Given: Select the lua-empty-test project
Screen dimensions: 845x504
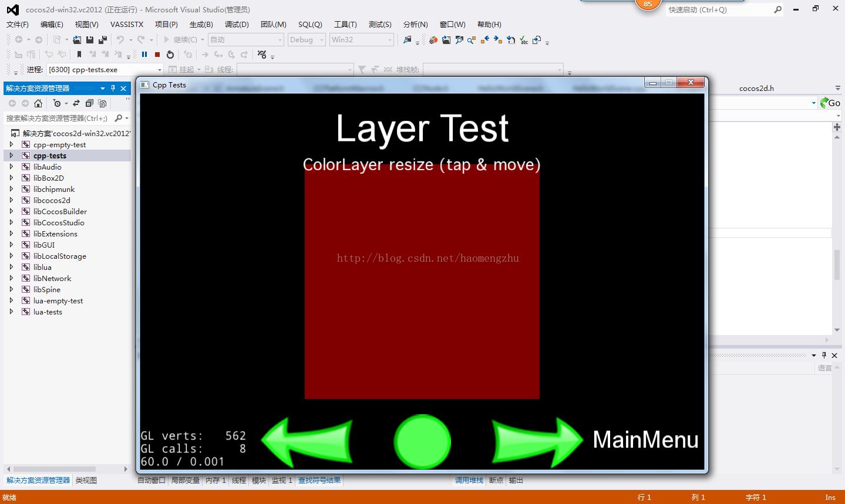Looking at the screenshot, I should (x=58, y=300).
